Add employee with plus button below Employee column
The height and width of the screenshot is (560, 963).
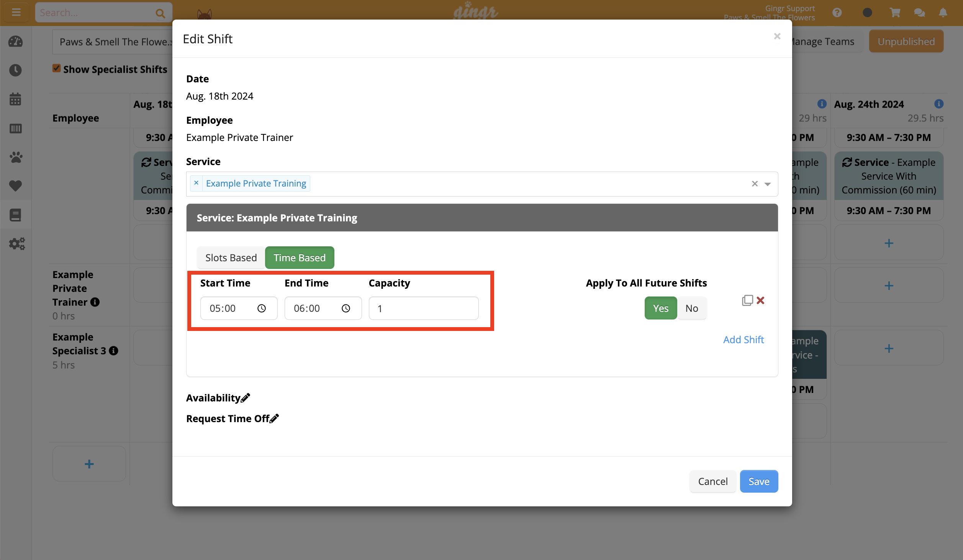tap(89, 464)
